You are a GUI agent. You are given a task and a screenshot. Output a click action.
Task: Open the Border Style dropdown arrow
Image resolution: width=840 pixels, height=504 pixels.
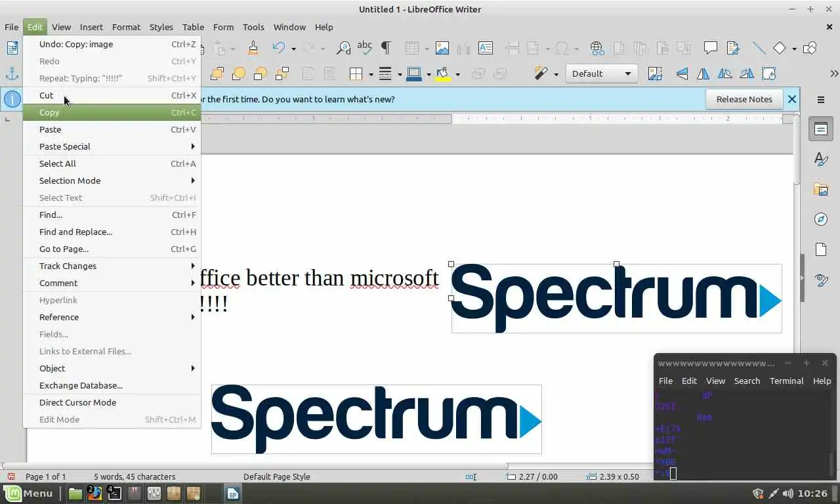[x=399, y=74]
